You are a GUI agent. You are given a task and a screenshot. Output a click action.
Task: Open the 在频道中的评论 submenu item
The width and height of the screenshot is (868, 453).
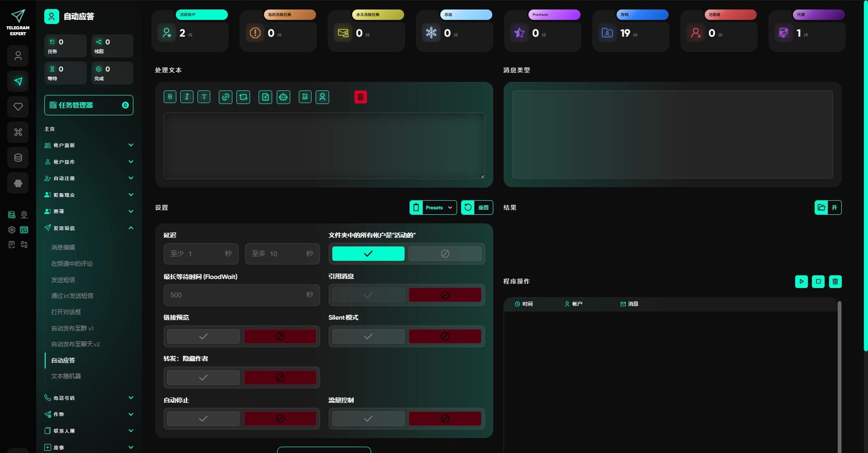tap(72, 264)
